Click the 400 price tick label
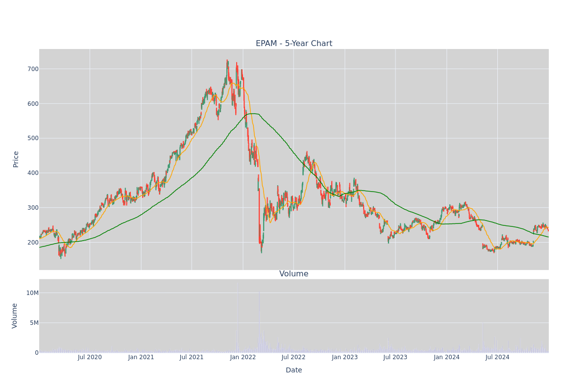The height and width of the screenshot is (392, 588). (33, 173)
